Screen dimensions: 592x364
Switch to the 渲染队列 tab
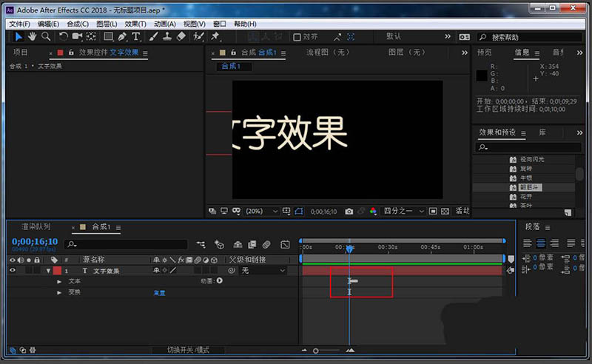pyautogui.click(x=36, y=227)
